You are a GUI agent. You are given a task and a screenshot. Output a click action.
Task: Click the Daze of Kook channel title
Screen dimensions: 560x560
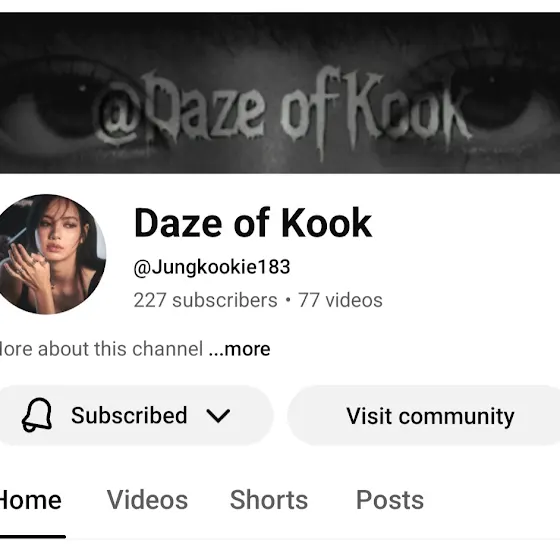click(253, 223)
